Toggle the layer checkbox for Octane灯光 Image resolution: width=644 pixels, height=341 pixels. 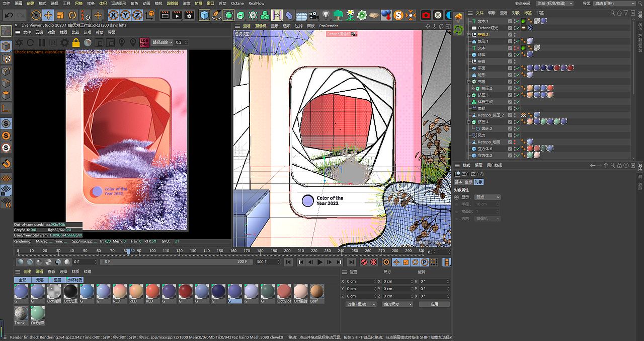pyautogui.click(x=510, y=28)
